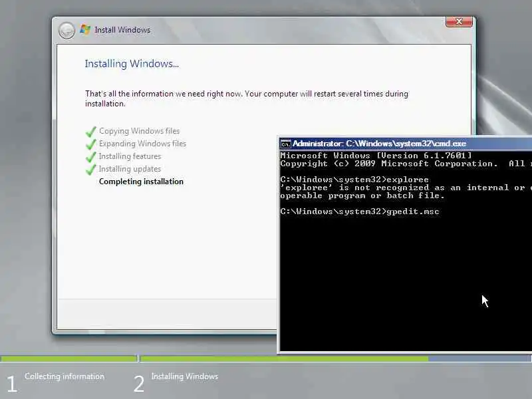Click the 'operable program or batch file.' line

coord(362,196)
